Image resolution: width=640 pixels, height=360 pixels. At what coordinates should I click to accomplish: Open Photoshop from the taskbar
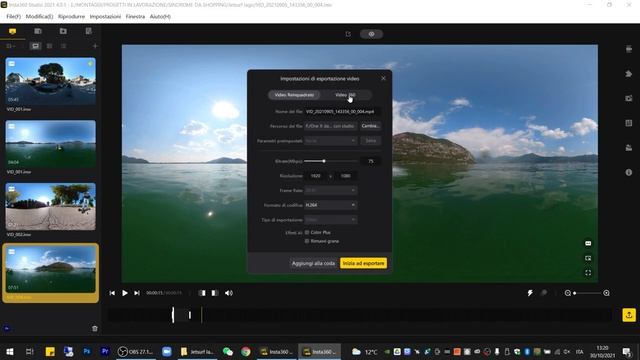(x=87, y=351)
